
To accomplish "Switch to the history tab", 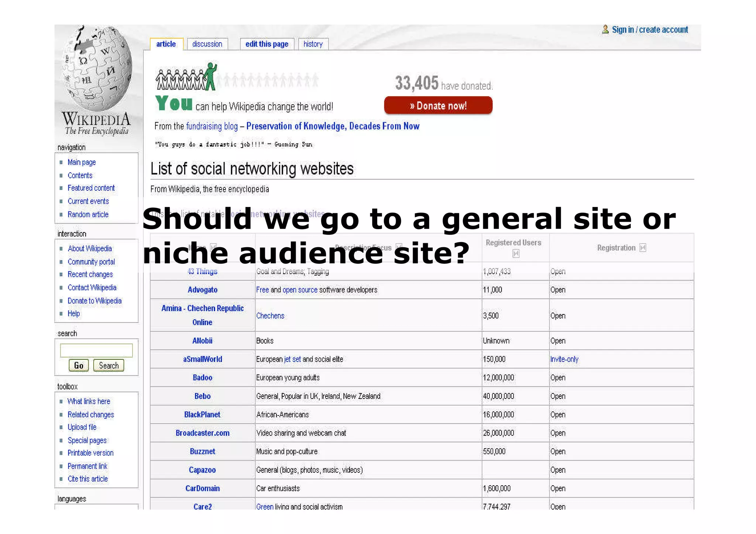I will coord(313,44).
